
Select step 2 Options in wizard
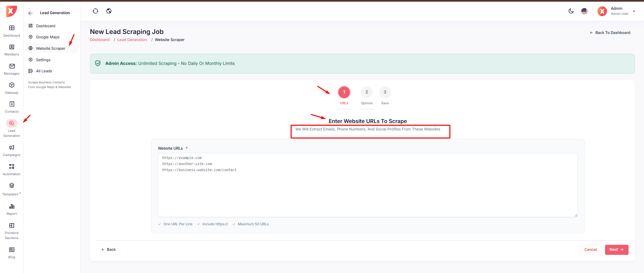point(366,92)
